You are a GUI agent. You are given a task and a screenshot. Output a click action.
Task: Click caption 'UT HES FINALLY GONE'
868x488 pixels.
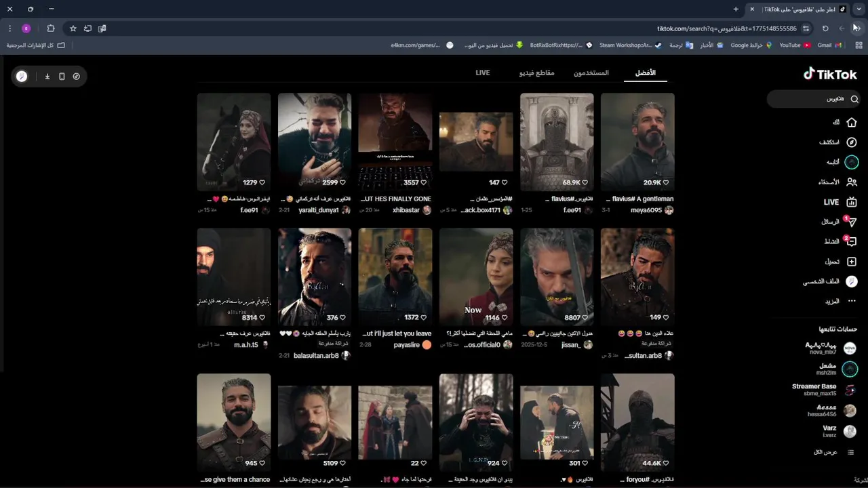(x=395, y=199)
